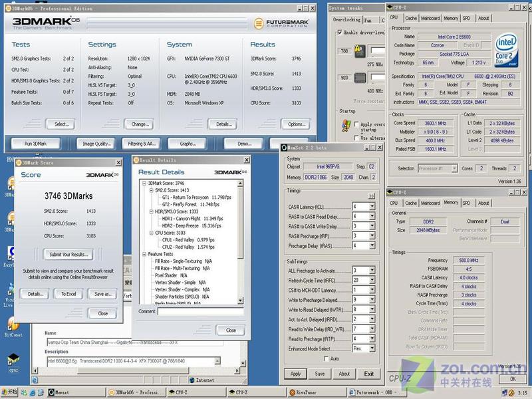Open the CAS# Latency dropdown in MemSet
The width and height of the screenshot is (532, 399).
372,206
